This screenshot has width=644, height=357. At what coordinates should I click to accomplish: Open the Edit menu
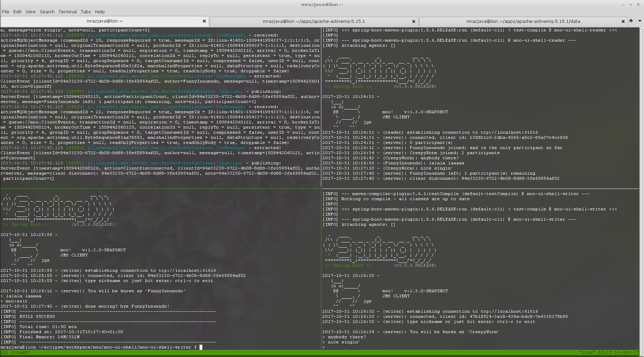tap(17, 12)
